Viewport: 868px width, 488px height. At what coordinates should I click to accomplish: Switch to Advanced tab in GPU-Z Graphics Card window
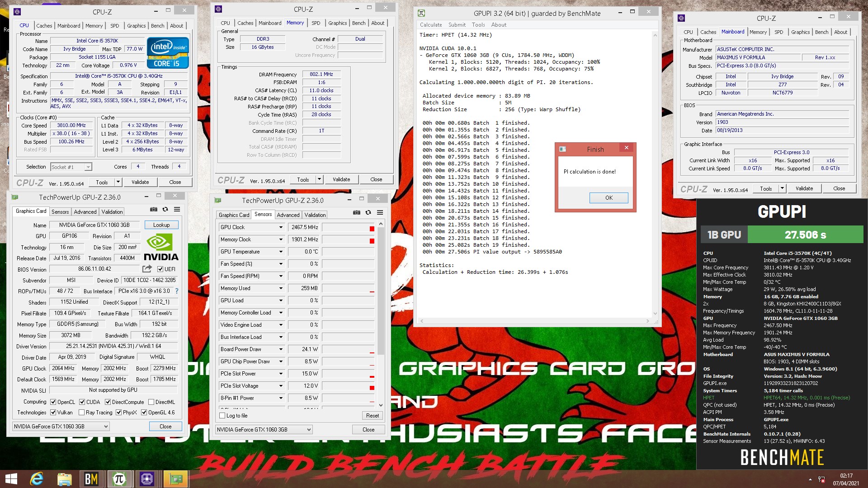(x=85, y=211)
